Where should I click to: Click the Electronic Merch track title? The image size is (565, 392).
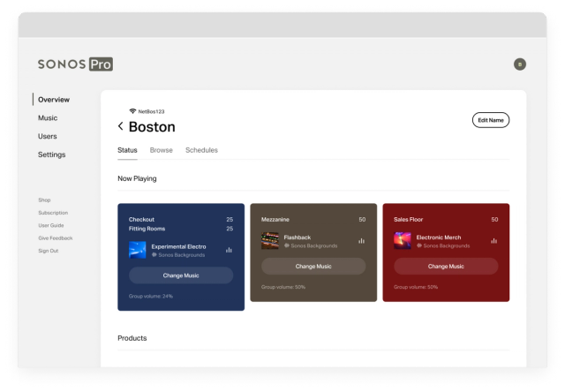[x=439, y=237]
